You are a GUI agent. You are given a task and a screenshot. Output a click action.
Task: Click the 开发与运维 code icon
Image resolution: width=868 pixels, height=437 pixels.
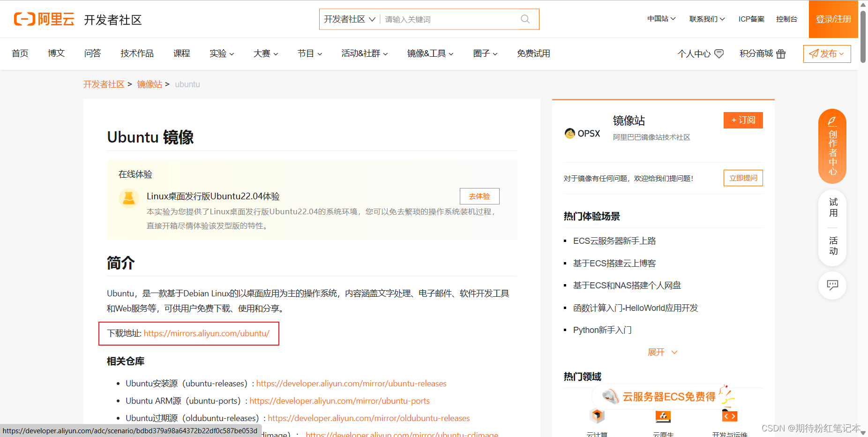pyautogui.click(x=730, y=416)
